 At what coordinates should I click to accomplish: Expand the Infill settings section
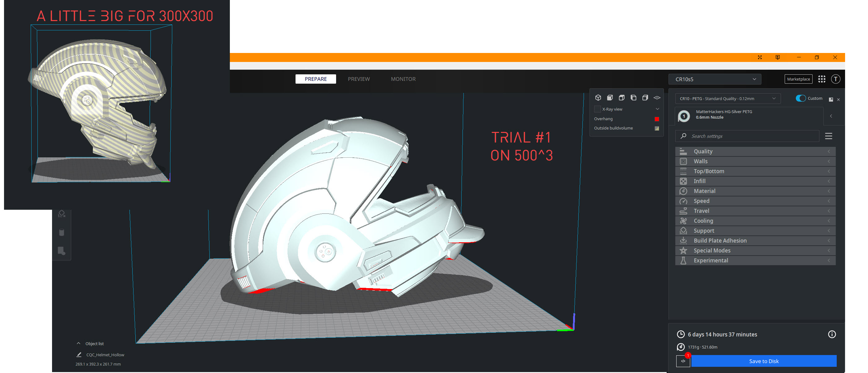point(755,181)
